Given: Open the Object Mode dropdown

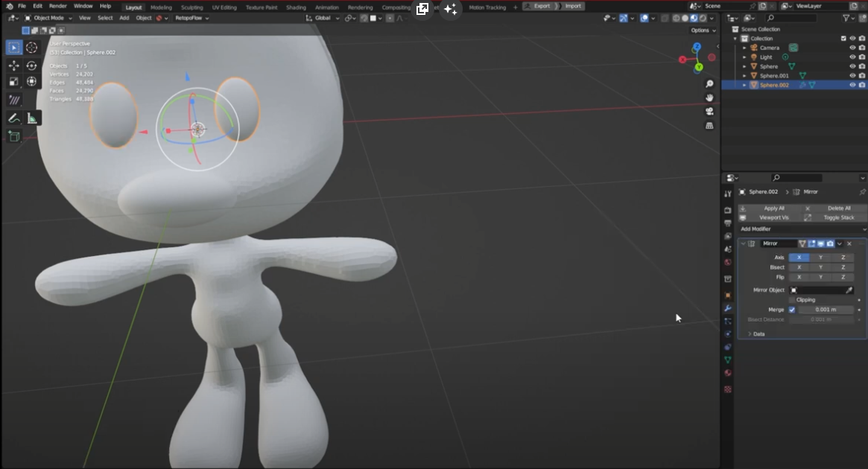Looking at the screenshot, I should tap(48, 18).
